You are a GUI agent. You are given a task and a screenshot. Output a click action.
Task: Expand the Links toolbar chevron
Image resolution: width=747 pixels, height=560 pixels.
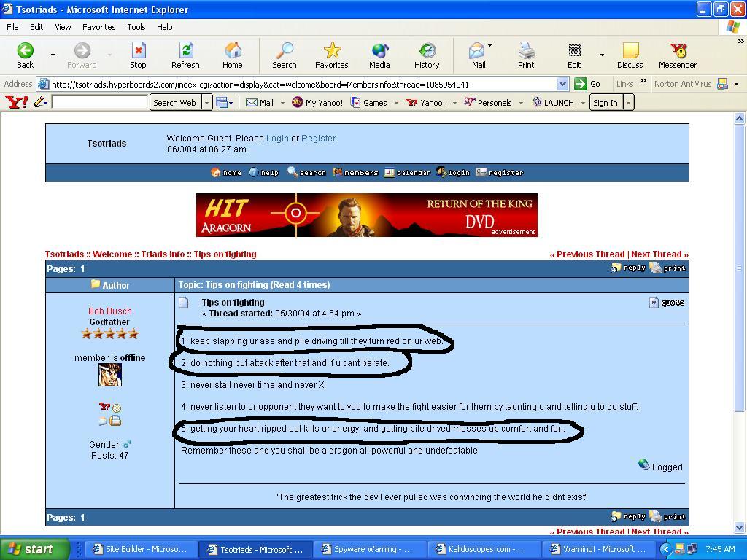point(643,81)
